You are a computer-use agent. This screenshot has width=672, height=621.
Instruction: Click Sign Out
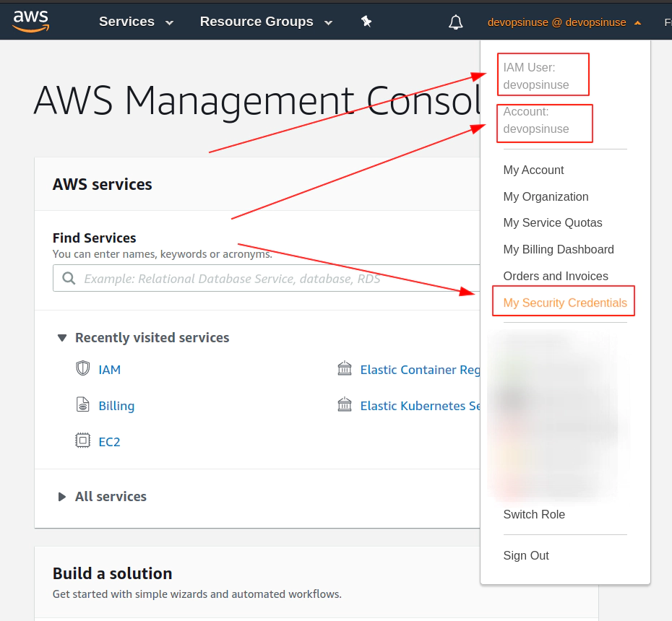(x=526, y=555)
